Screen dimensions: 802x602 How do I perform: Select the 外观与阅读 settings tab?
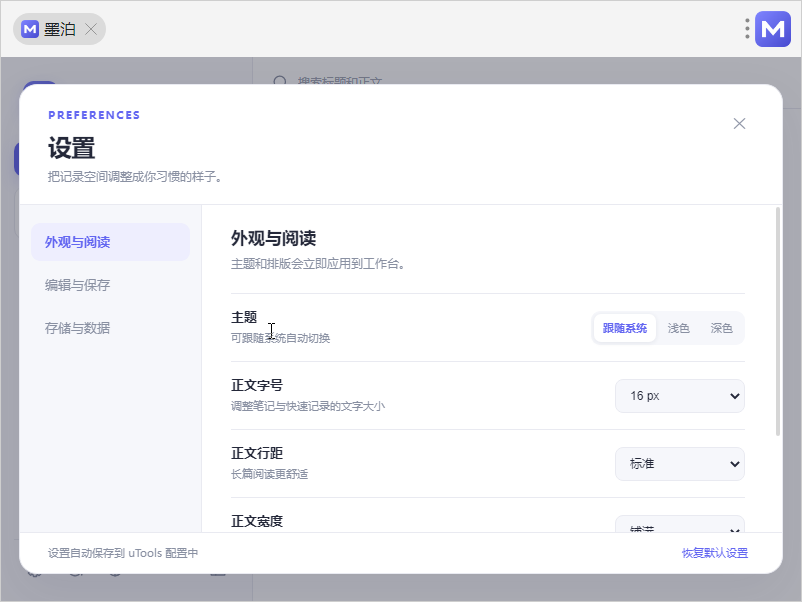click(x=110, y=242)
